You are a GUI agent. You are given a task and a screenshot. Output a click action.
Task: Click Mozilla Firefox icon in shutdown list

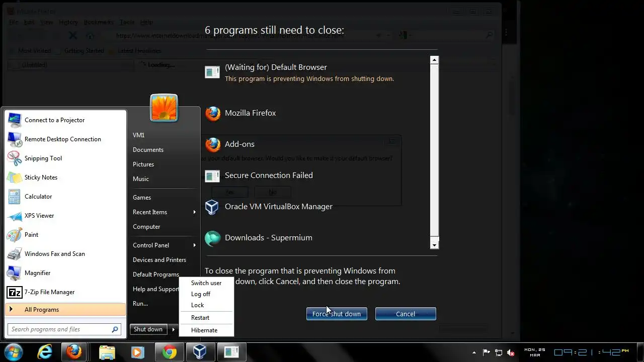[213, 114]
